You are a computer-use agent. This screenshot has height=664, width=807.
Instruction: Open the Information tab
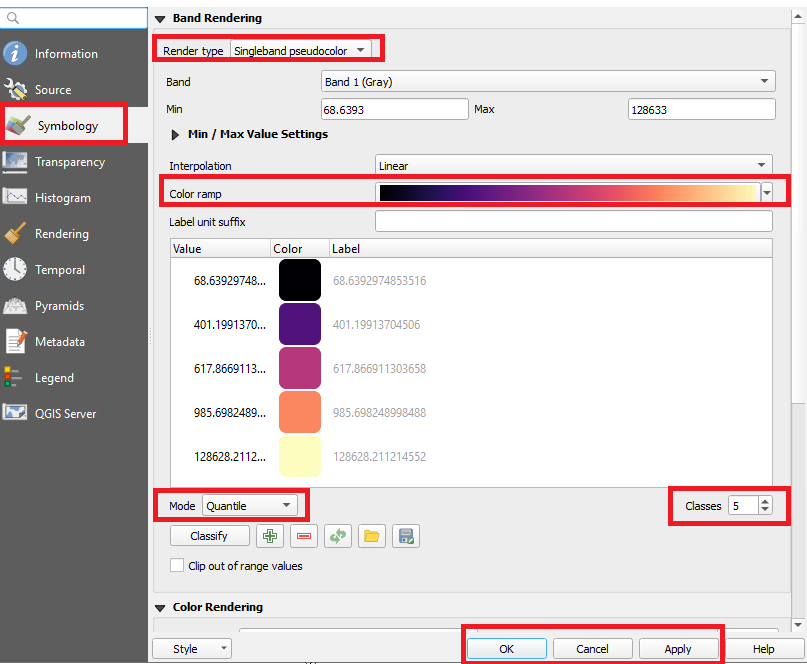(74, 54)
